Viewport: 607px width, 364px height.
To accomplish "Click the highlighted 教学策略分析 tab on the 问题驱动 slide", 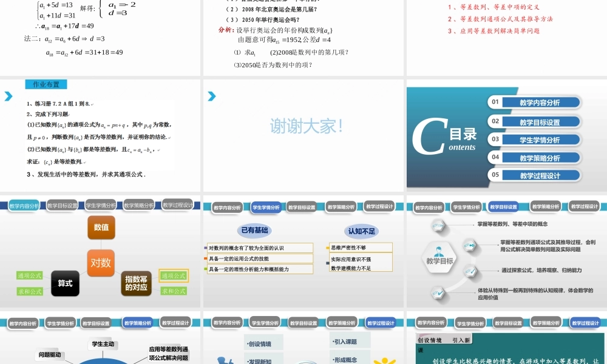I will click(x=137, y=323).
